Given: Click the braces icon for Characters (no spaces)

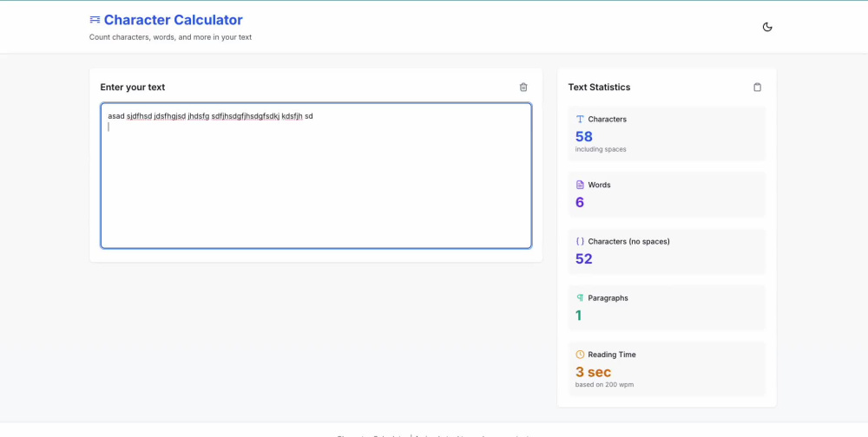Looking at the screenshot, I should point(580,241).
